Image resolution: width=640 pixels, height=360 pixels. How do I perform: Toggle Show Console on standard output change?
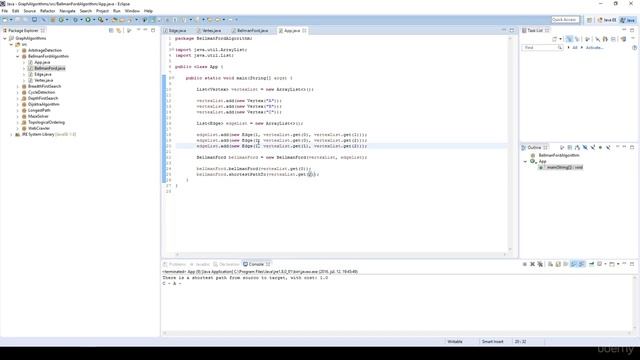coord(573,264)
